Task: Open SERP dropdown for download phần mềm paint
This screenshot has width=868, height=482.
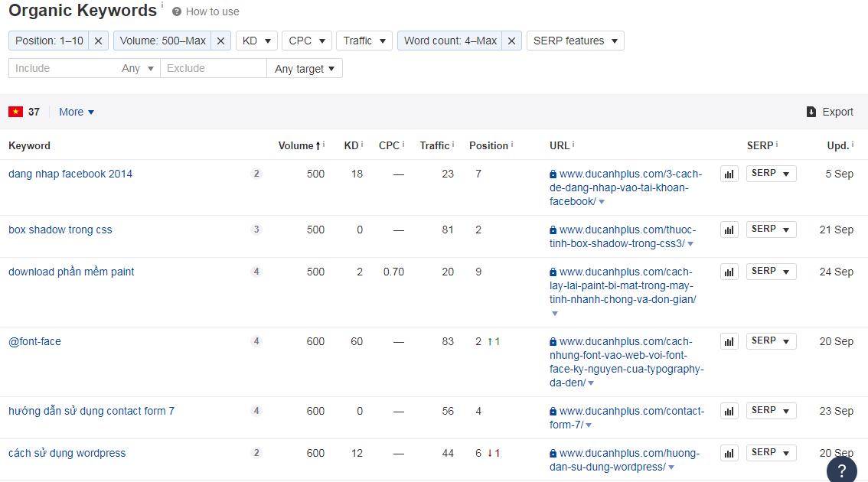Action: pos(771,272)
